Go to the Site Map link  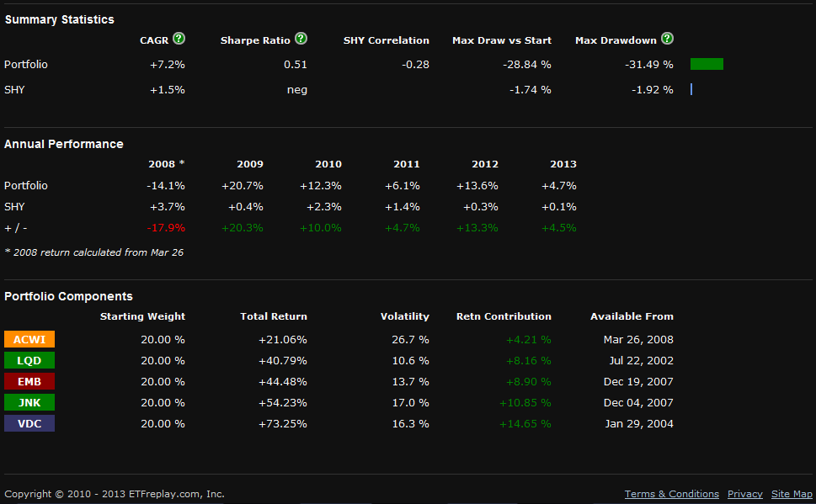[792, 494]
